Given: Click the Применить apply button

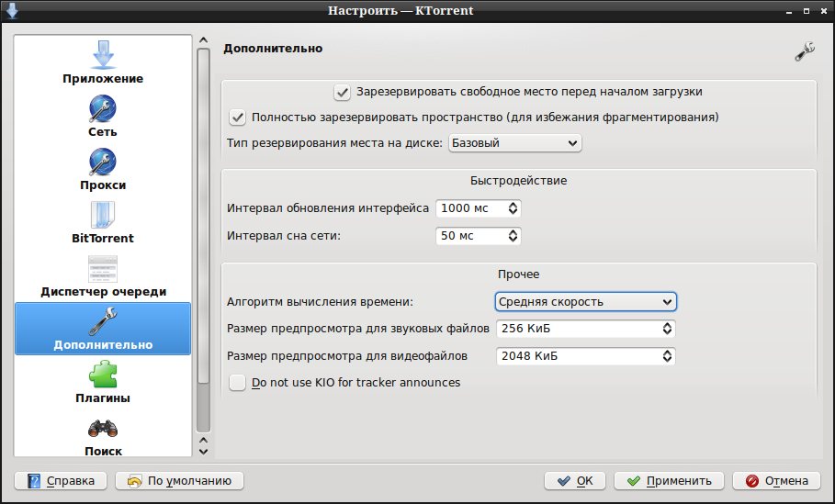Looking at the screenshot, I should click(669, 480).
